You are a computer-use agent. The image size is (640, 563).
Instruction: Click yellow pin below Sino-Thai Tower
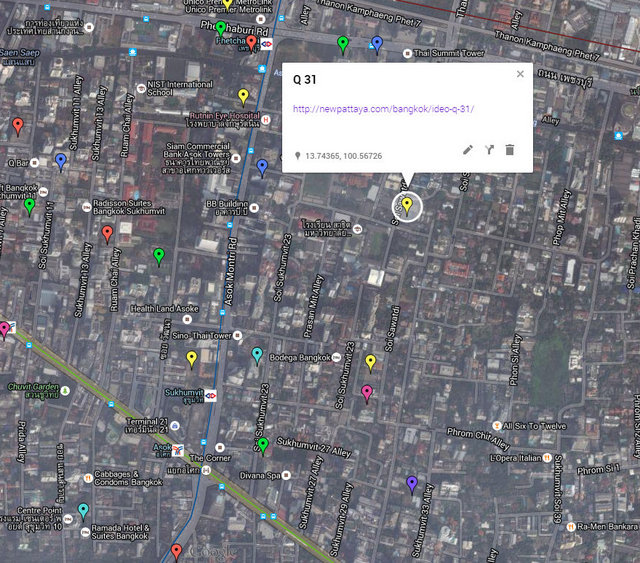(x=191, y=360)
